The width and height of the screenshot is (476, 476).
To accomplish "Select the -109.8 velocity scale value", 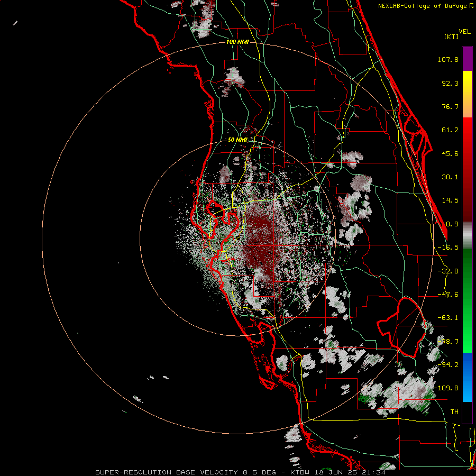I will [446, 388].
